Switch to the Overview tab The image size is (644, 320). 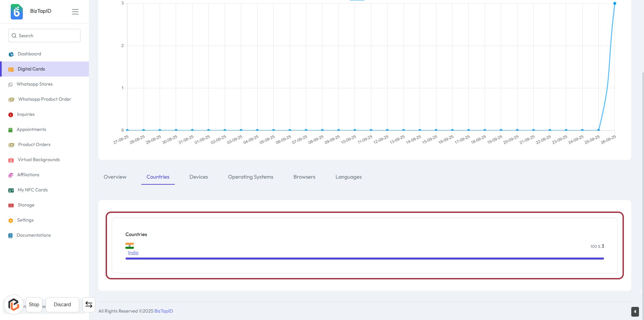click(115, 177)
